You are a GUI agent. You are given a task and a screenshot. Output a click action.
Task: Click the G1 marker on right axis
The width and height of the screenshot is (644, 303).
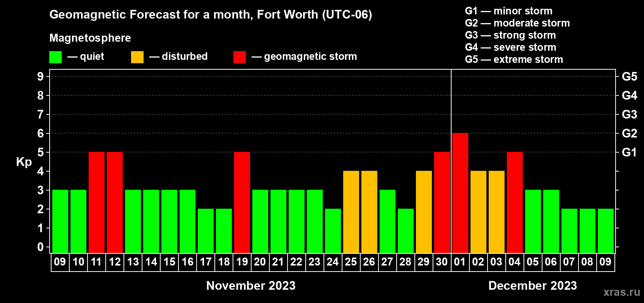[x=629, y=152]
